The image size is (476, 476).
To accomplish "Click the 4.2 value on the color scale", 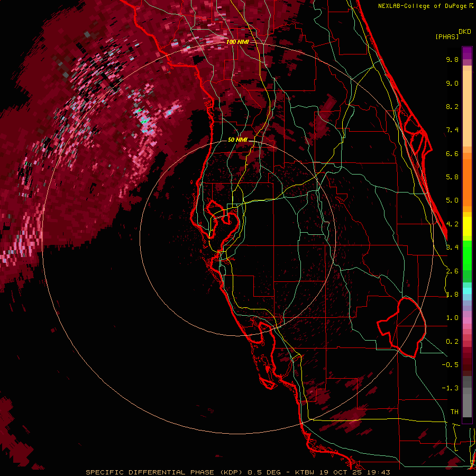I will (452, 224).
